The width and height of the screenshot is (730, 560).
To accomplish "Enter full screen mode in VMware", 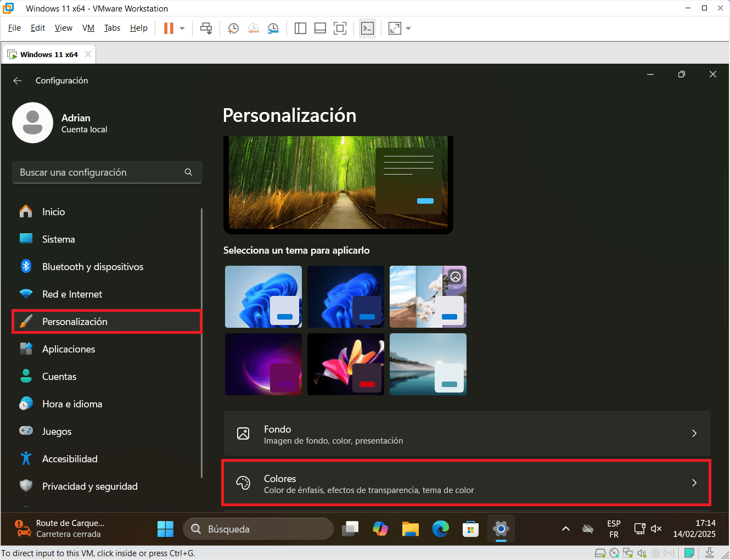I will (x=340, y=28).
